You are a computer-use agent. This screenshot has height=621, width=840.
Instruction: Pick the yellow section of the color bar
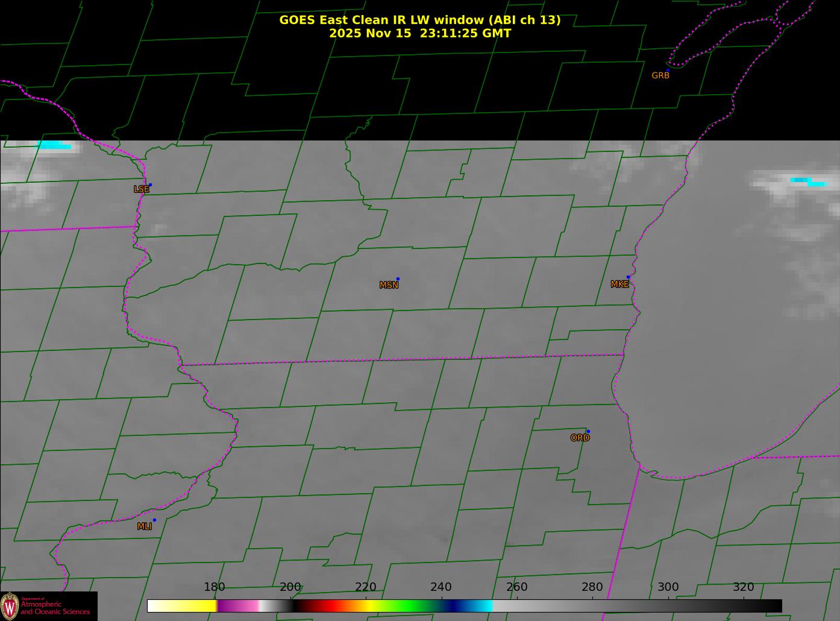point(193,606)
